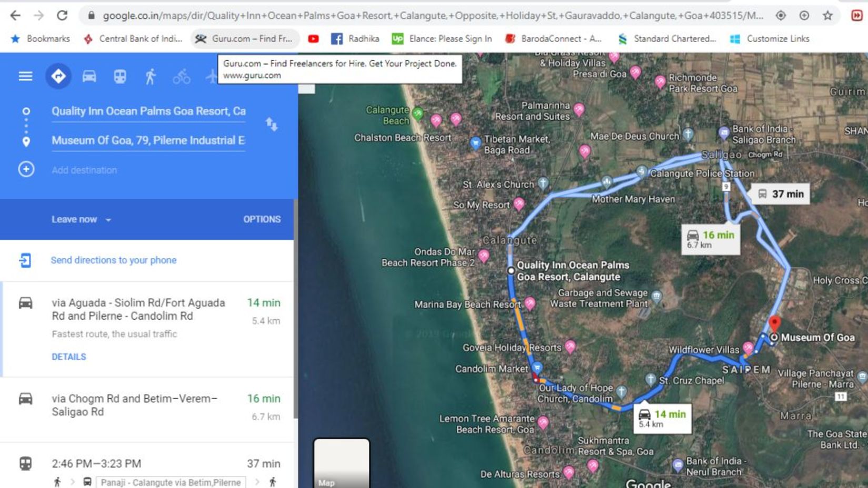The height and width of the screenshot is (488, 868).
Task: Click Our Lady of Hope Church marker
Action: coord(622,391)
